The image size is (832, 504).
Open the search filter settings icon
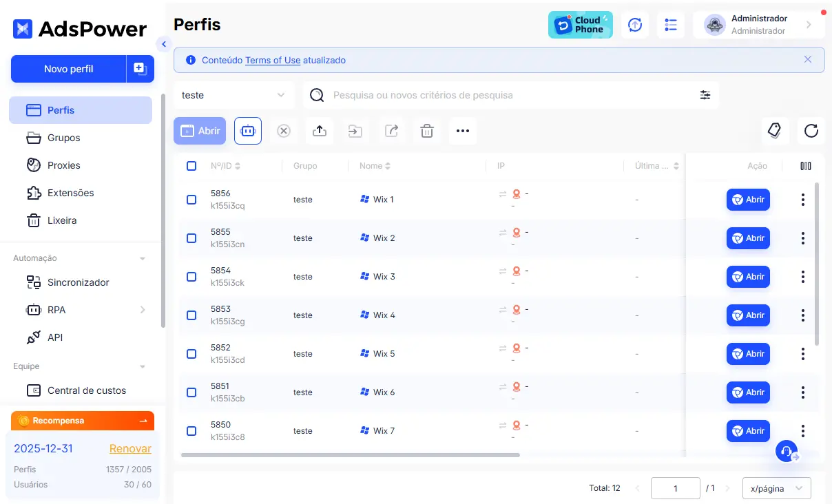pyautogui.click(x=705, y=95)
